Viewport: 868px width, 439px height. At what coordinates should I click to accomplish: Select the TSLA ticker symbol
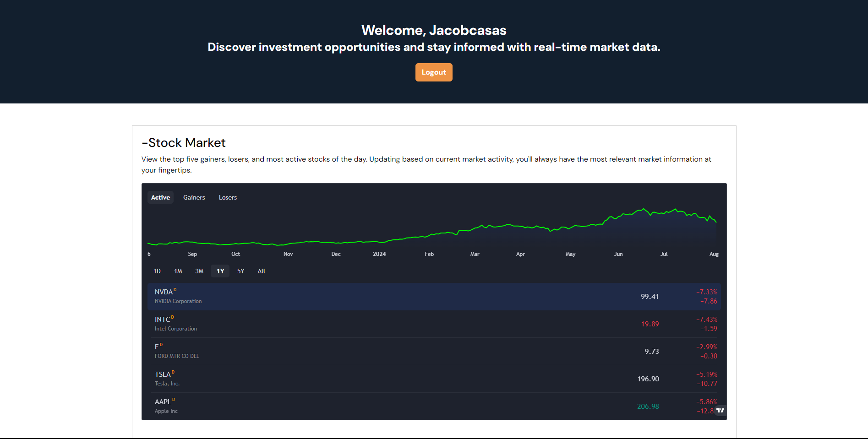163,374
